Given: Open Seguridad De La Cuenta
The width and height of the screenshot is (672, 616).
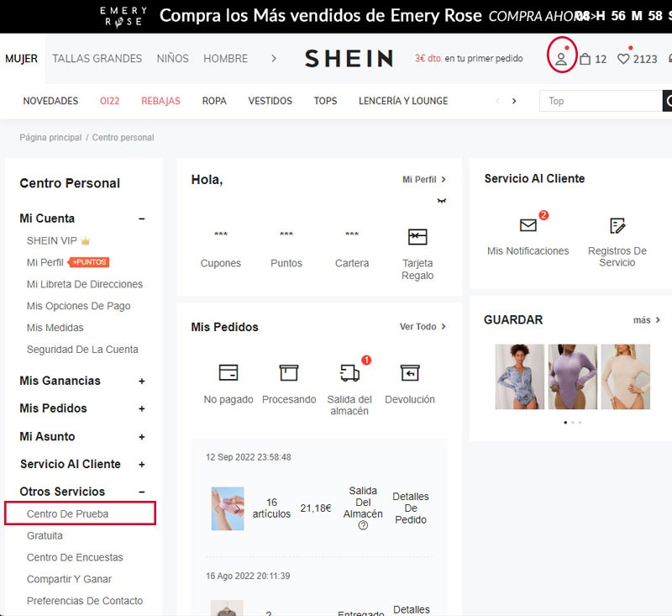Looking at the screenshot, I should pyautogui.click(x=82, y=350).
